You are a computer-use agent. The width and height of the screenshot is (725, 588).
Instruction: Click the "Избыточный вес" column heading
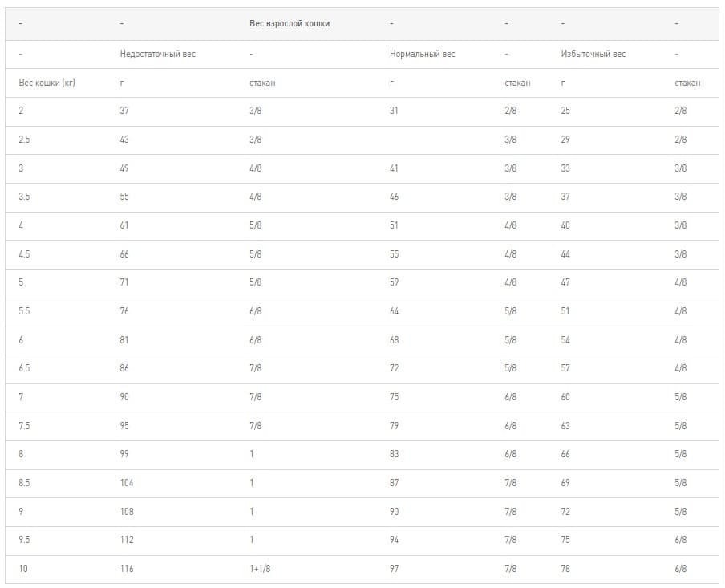pyautogui.click(x=593, y=54)
